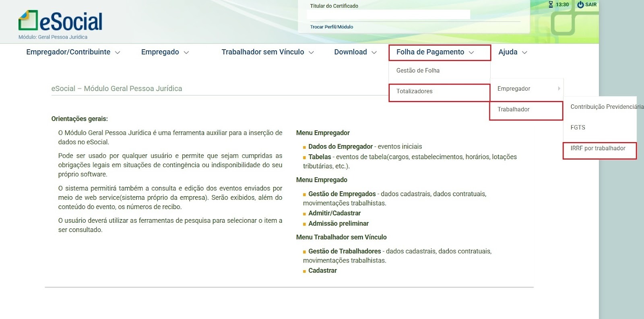Click the 13:30 session time
Viewport: 644px width, 319px height.
562,4
